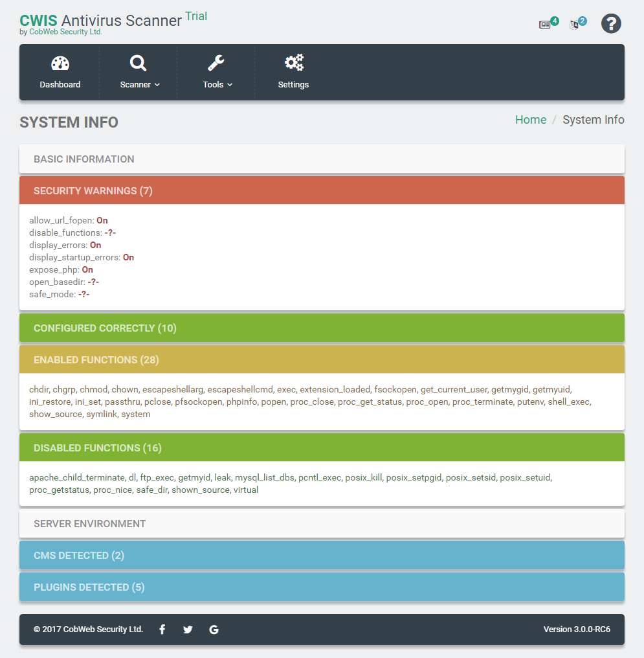Expand the Plugins Detected (5) section
The image size is (644, 658).
(322, 587)
